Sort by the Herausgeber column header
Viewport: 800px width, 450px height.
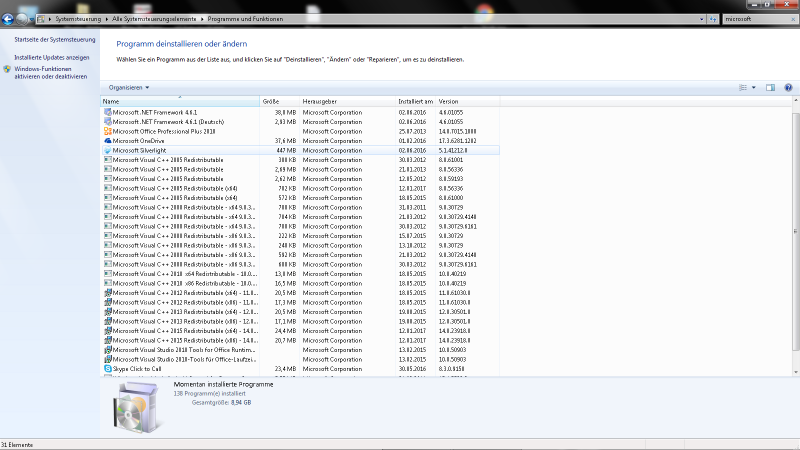[347, 102]
